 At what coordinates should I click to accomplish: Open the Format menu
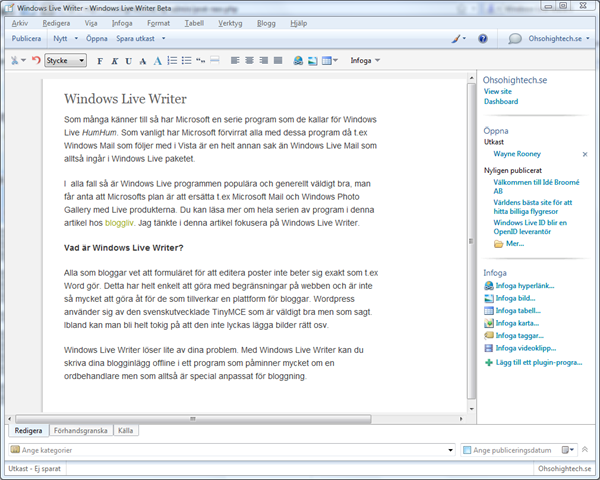158,23
